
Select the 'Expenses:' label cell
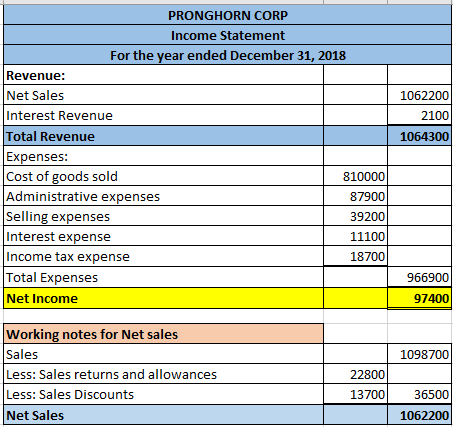pos(163,156)
